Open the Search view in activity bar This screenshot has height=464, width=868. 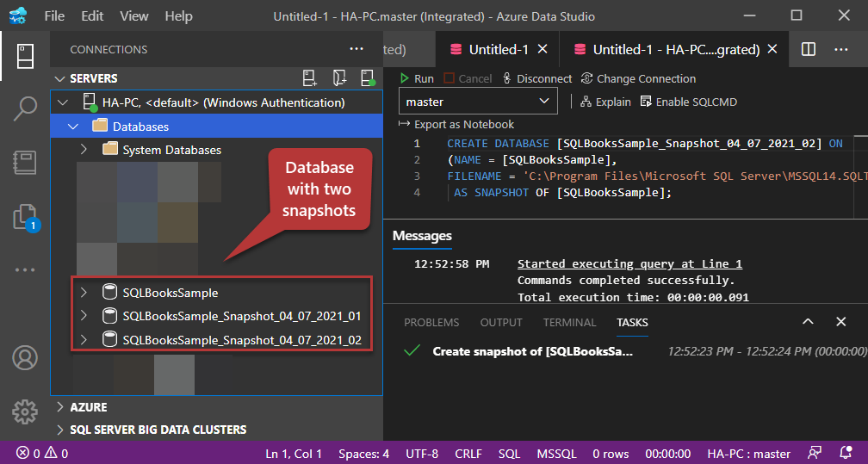[25, 108]
